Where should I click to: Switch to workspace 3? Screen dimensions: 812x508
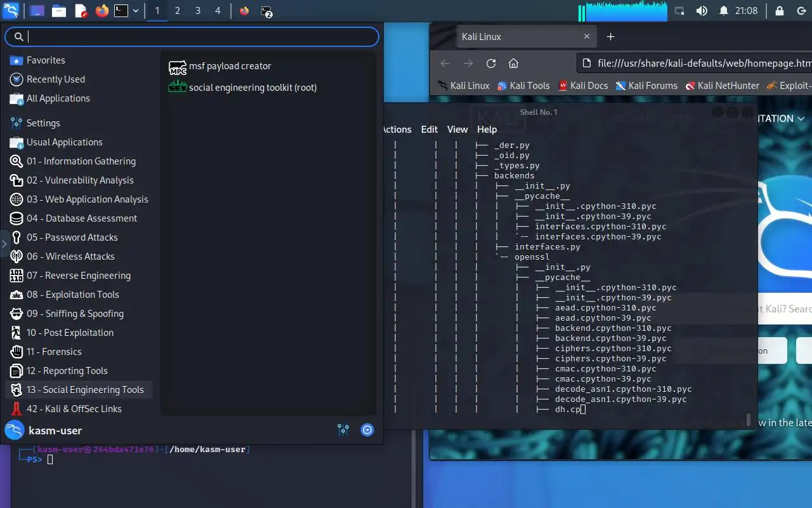tap(198, 11)
